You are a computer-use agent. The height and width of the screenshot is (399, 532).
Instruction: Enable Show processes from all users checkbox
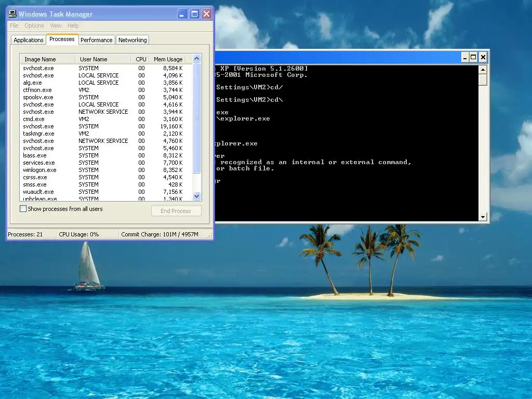[x=23, y=209]
